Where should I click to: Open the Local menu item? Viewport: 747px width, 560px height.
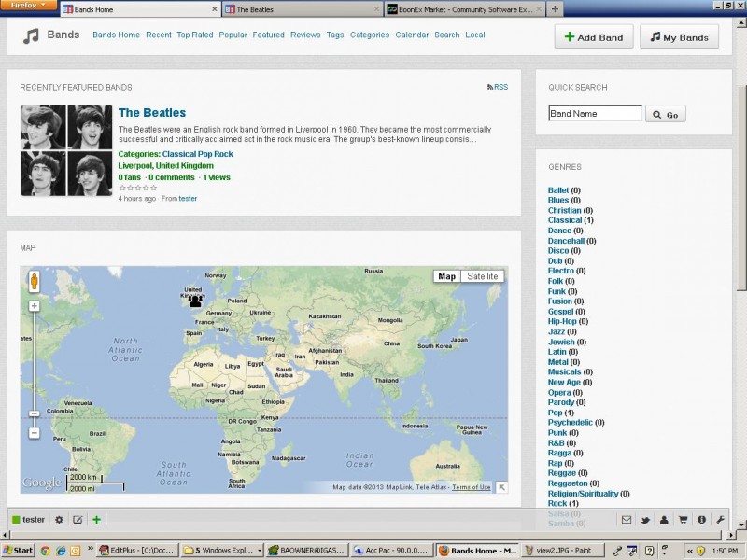475,35
